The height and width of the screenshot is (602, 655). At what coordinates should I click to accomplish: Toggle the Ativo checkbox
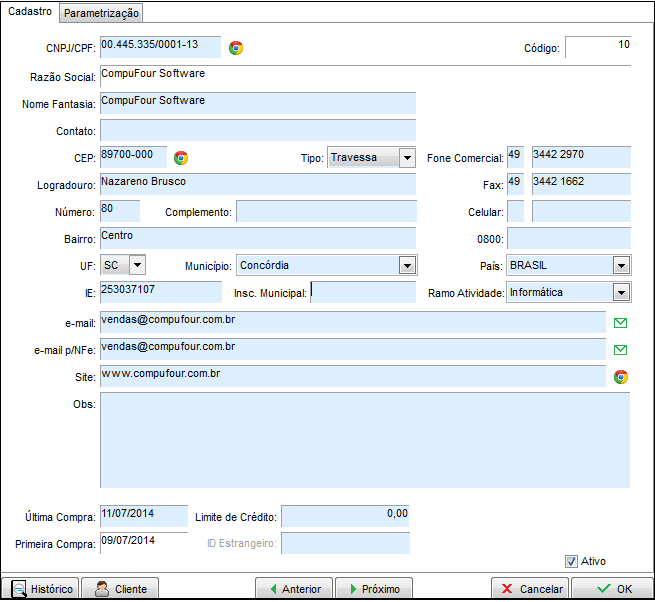coord(572,562)
